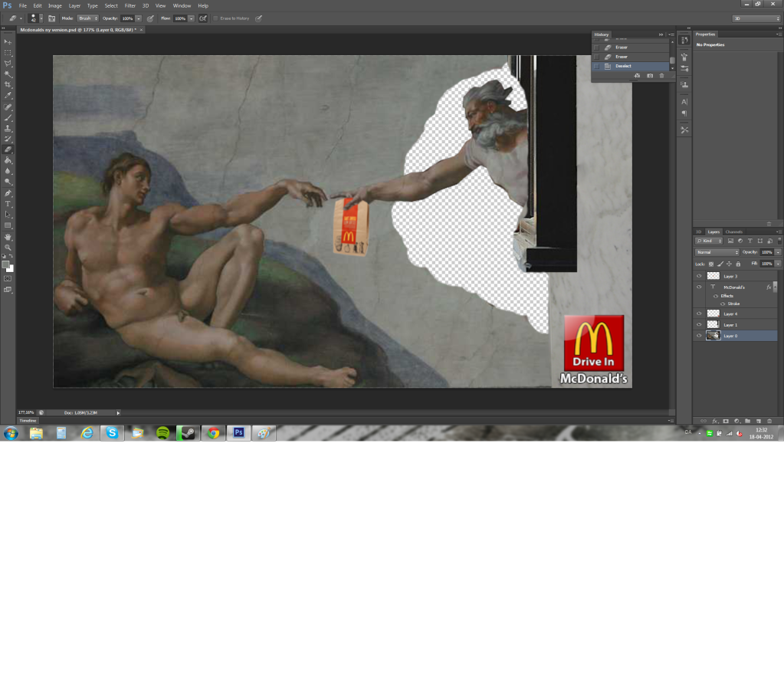Click the Layer 0 thumbnail
The width and height of the screenshot is (784, 696).
pyautogui.click(x=713, y=336)
